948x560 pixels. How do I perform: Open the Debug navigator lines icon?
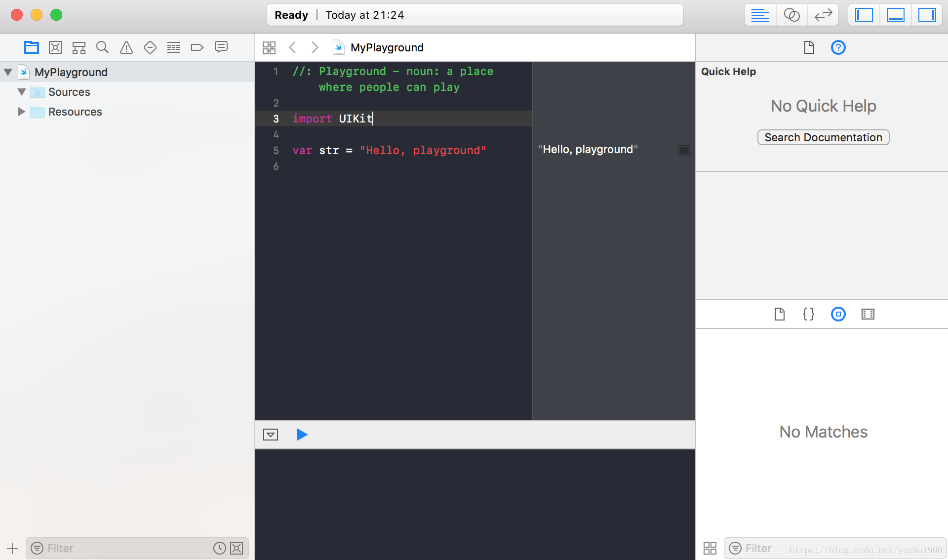[x=174, y=47]
